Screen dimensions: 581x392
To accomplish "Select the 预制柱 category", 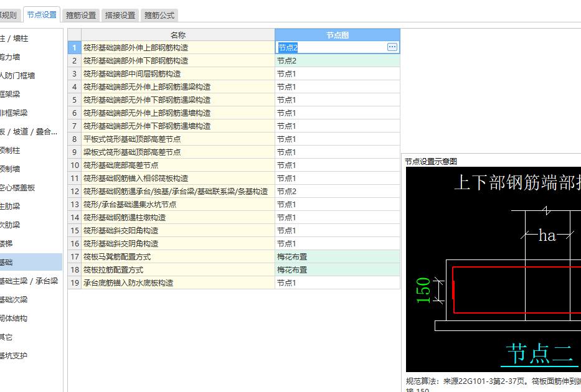I will (x=31, y=151).
